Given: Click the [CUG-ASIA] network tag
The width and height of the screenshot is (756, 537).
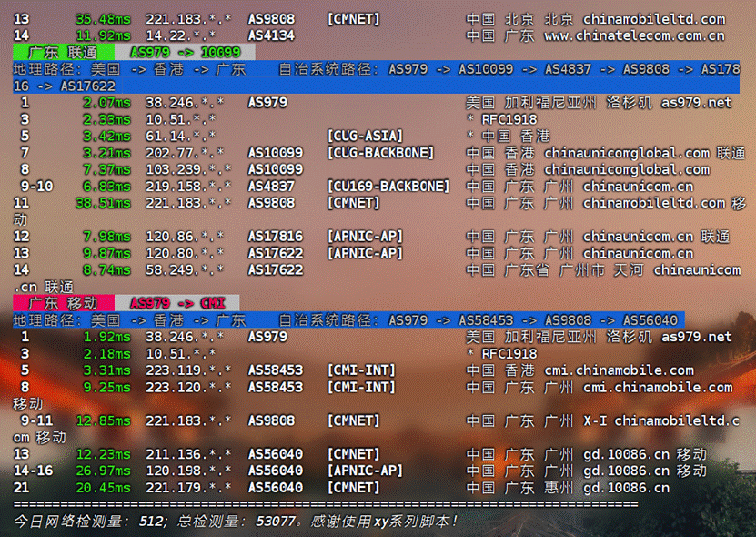Looking at the screenshot, I should tap(365, 137).
